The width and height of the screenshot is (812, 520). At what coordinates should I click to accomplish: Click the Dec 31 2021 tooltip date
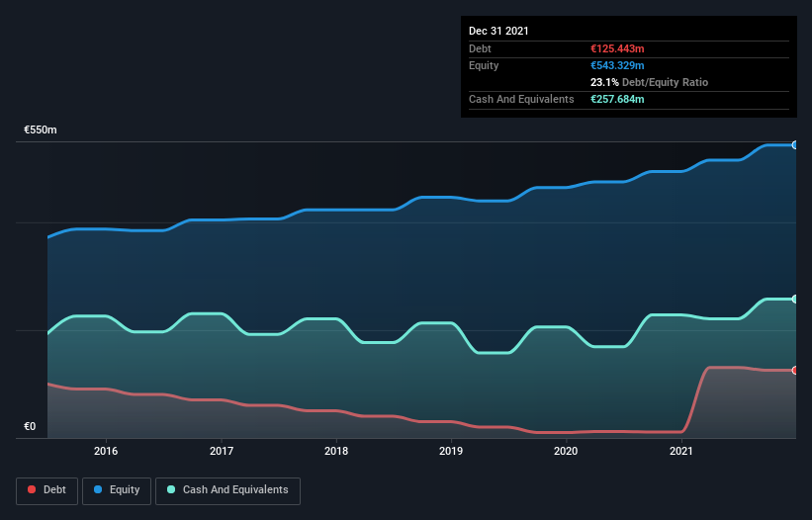[x=498, y=31]
